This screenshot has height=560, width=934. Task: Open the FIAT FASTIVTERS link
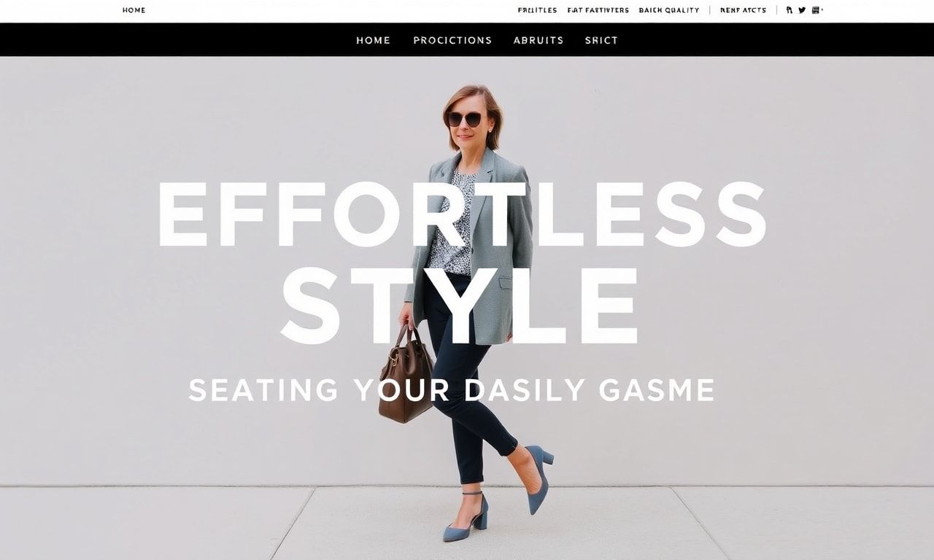tap(598, 10)
